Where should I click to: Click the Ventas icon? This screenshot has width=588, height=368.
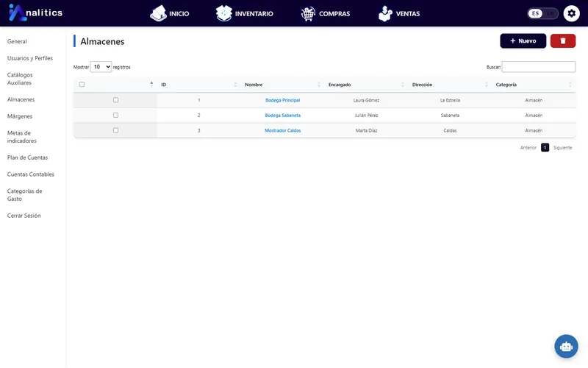(x=385, y=13)
